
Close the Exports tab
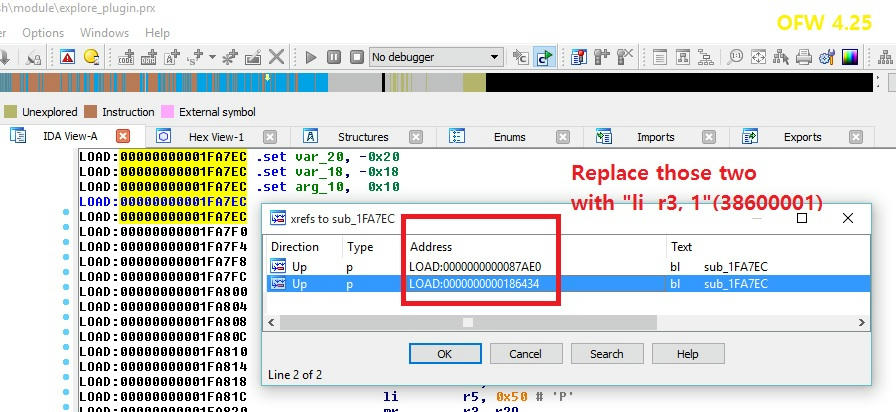[855, 137]
